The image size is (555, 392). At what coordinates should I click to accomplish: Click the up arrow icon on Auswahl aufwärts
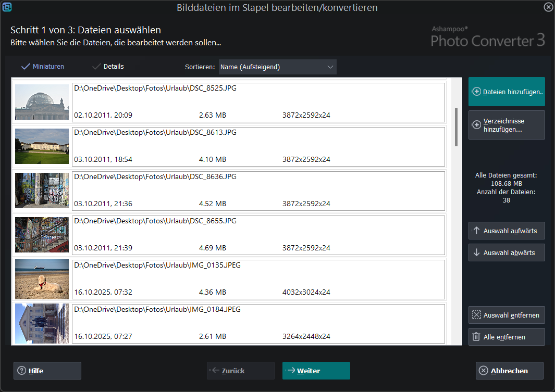pyautogui.click(x=476, y=230)
